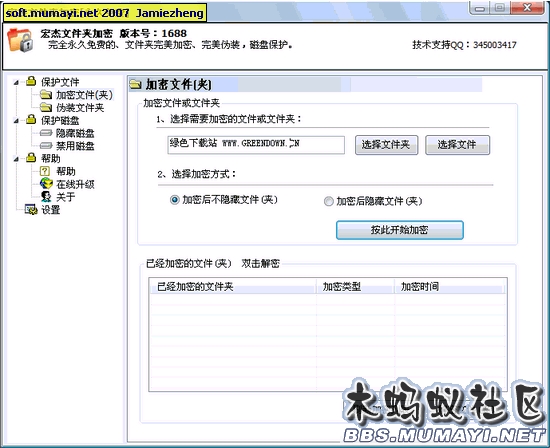Collapse the 保护文件 tree group

pyautogui.click(x=16, y=83)
